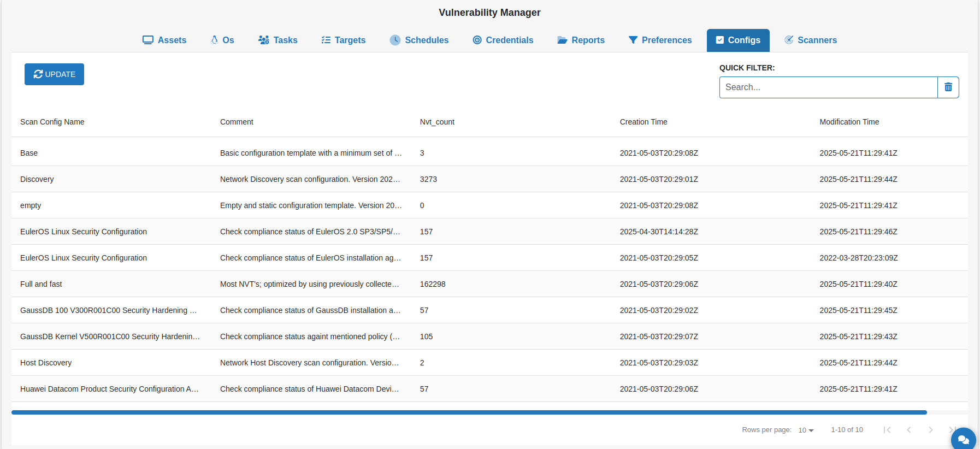Switch to the Tasks tab
The image size is (980, 449).
pos(278,40)
